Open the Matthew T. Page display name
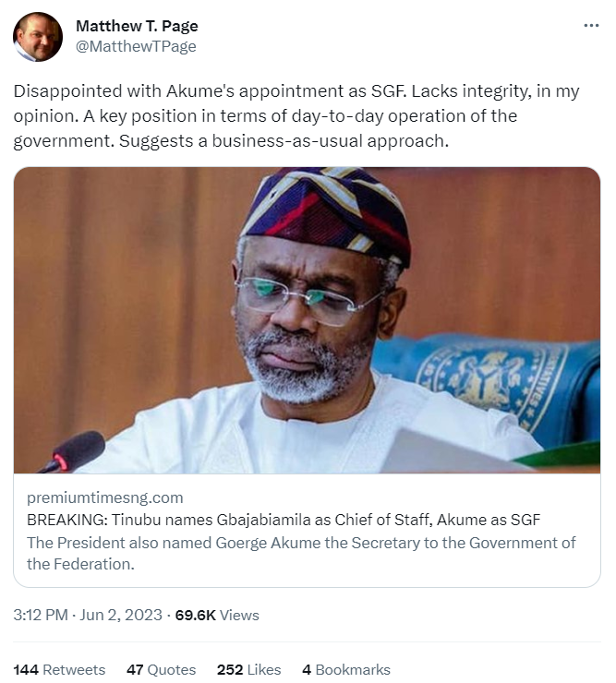 (x=137, y=26)
